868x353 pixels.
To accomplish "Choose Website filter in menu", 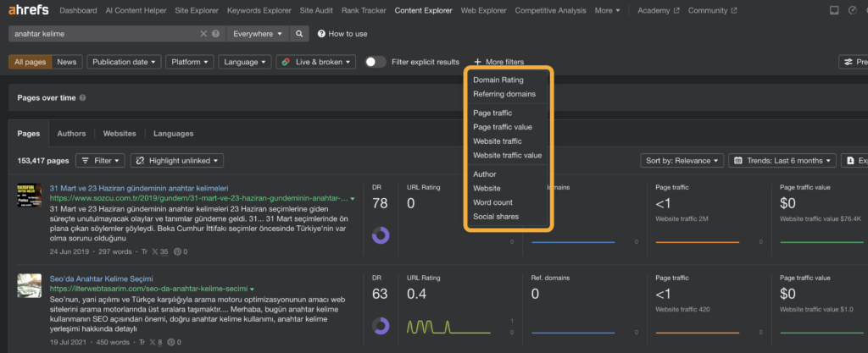I will (487, 189).
